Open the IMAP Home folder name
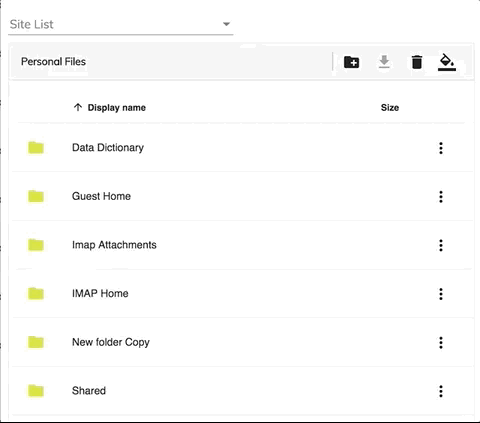The width and height of the screenshot is (480, 423). [x=100, y=293]
